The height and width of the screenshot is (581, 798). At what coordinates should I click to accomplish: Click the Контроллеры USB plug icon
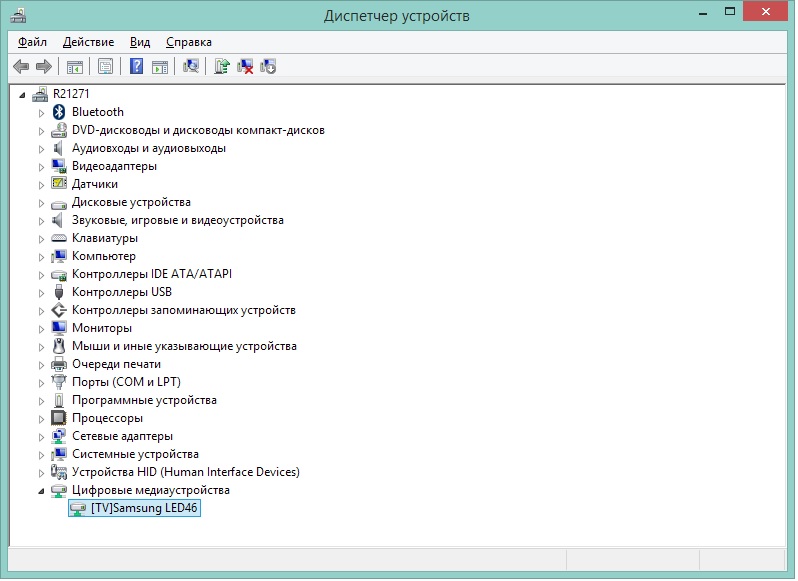59,292
